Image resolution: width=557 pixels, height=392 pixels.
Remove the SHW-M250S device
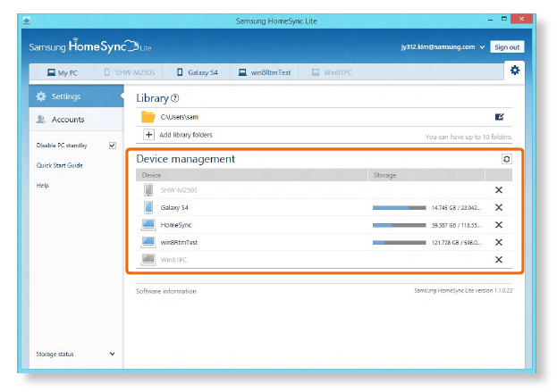(499, 190)
